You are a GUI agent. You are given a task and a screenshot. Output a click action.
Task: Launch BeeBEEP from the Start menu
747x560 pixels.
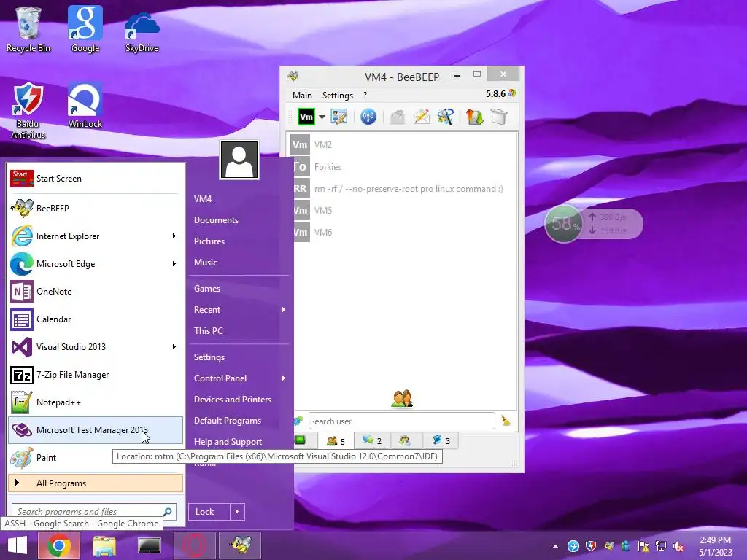96,208
